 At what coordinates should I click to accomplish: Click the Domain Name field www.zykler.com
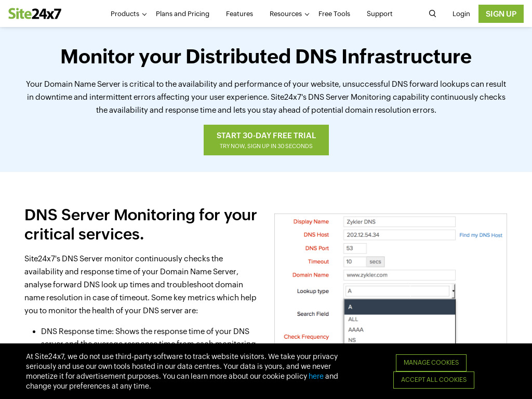[x=399, y=275]
